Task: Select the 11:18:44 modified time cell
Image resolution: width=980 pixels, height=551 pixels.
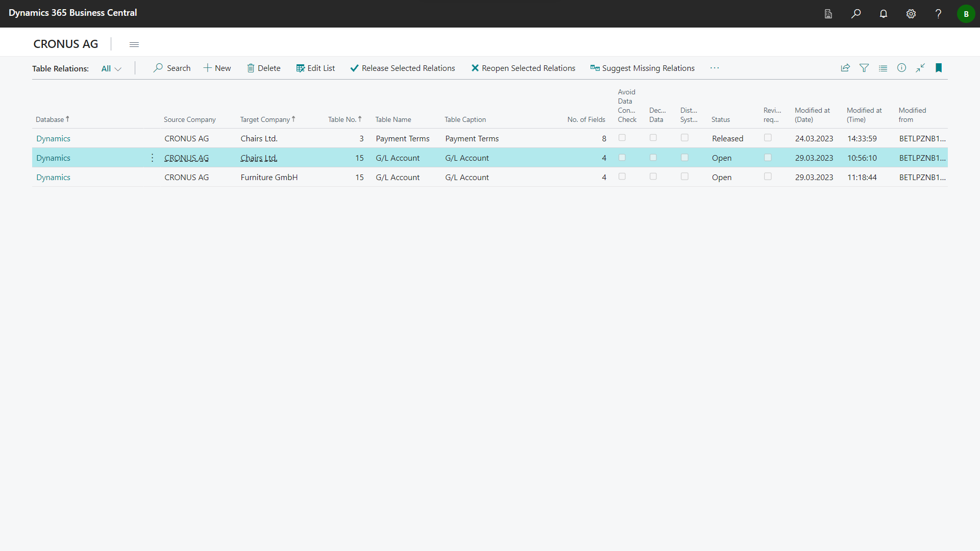Action: click(862, 178)
